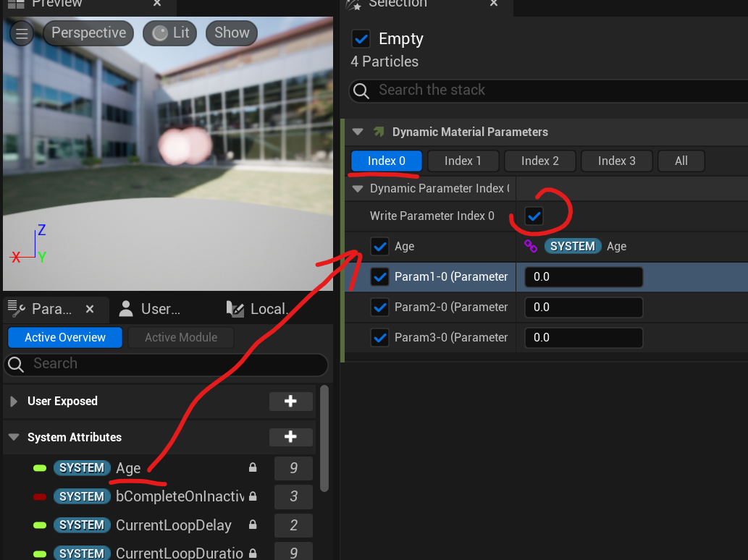This screenshot has width=748, height=560.
Task: Switch to the User Parameters tab
Action: coord(151,309)
